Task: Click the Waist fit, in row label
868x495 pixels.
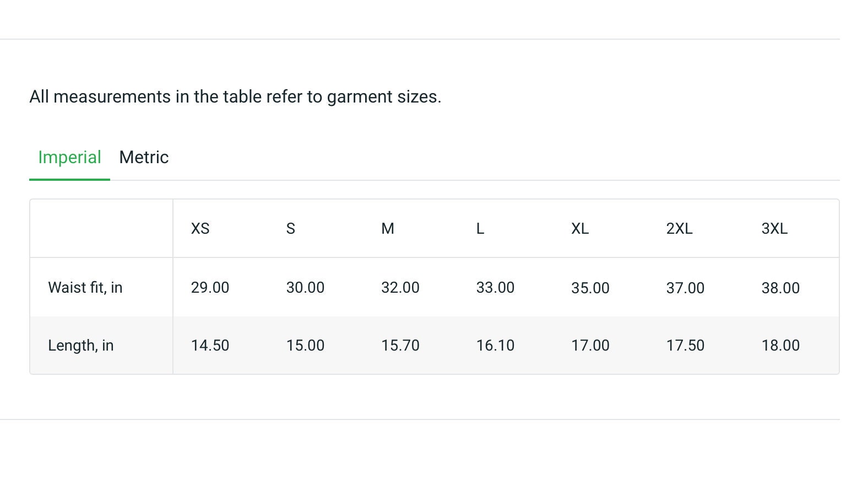Action: [85, 288]
